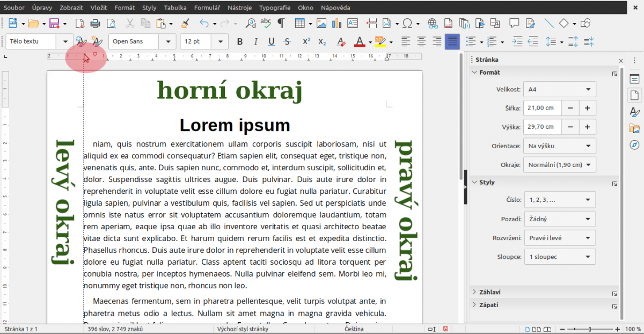Open the Formát menu
This screenshot has height=334, width=644.
click(x=125, y=8)
